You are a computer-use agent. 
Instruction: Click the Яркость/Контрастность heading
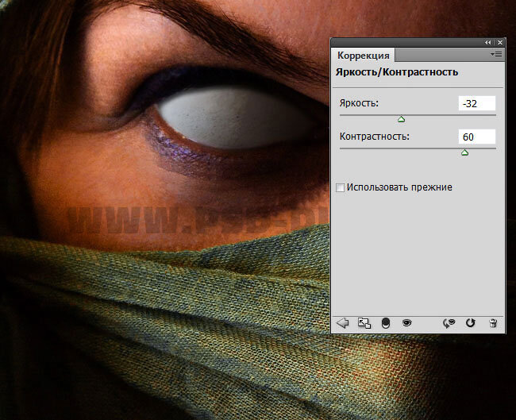(x=397, y=72)
